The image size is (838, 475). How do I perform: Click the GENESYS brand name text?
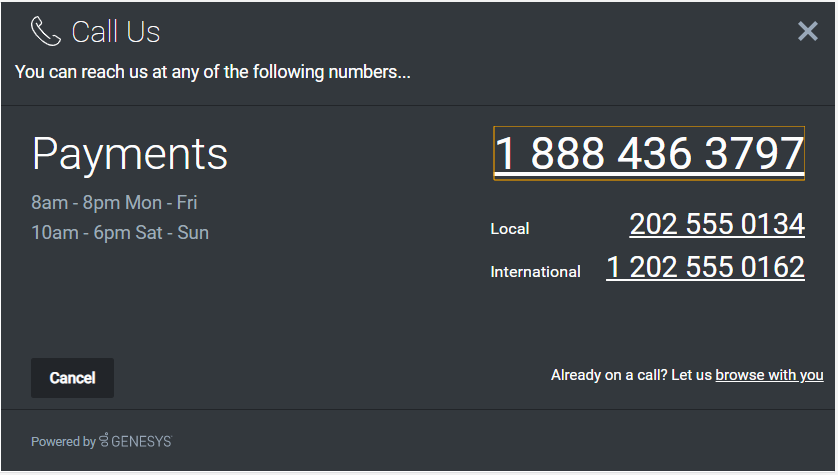141,441
